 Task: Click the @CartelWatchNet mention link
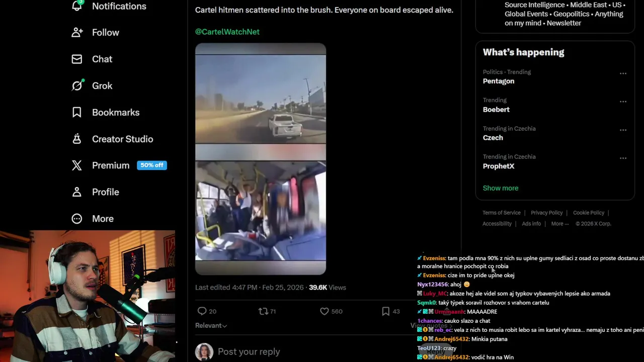coord(227,32)
